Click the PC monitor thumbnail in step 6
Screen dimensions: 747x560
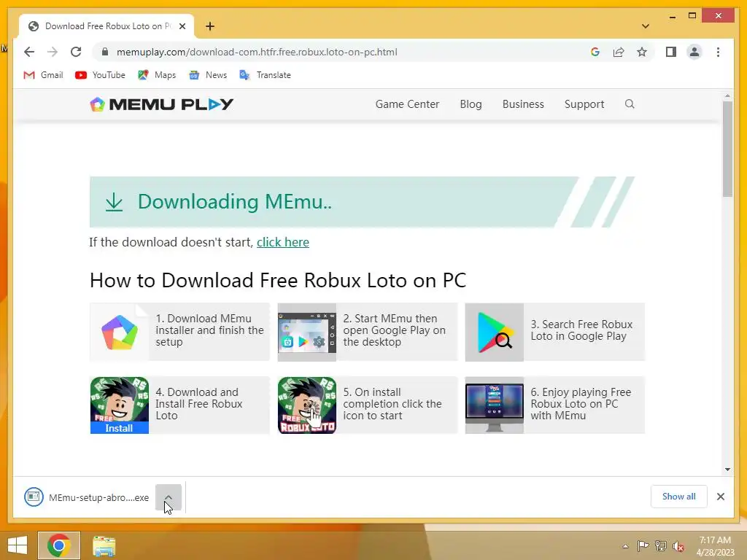(x=495, y=405)
